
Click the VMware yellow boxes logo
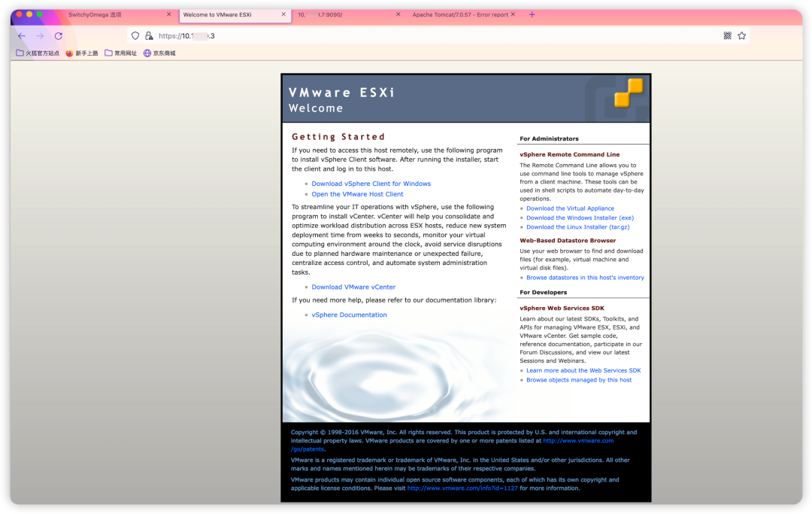[x=629, y=93]
